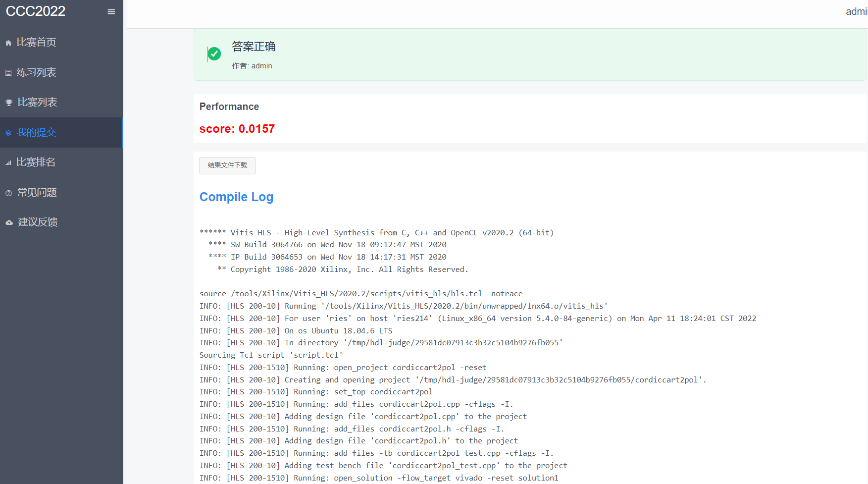This screenshot has height=484, width=868.
Task: Click the list icon beside 练习列表
Action: (x=8, y=73)
